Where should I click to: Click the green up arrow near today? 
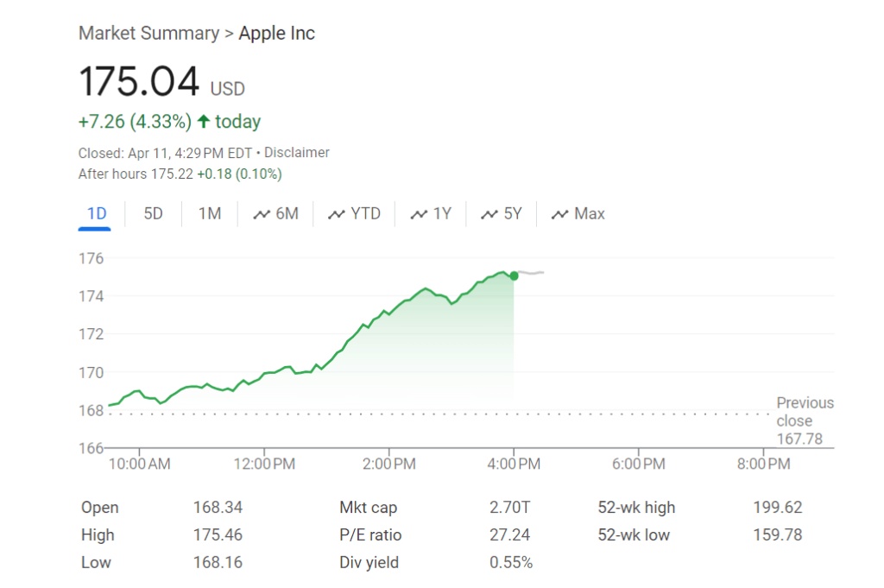tap(204, 122)
